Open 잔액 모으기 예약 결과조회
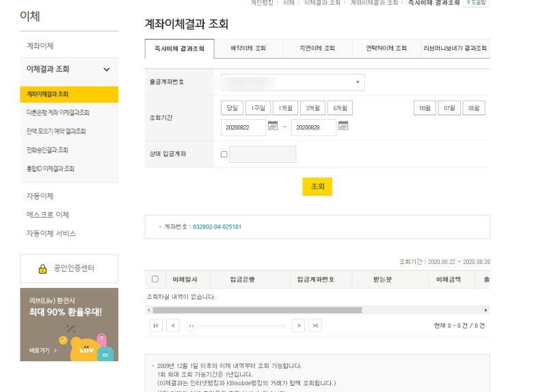Viewport: 547px width, 392px height. point(56,131)
